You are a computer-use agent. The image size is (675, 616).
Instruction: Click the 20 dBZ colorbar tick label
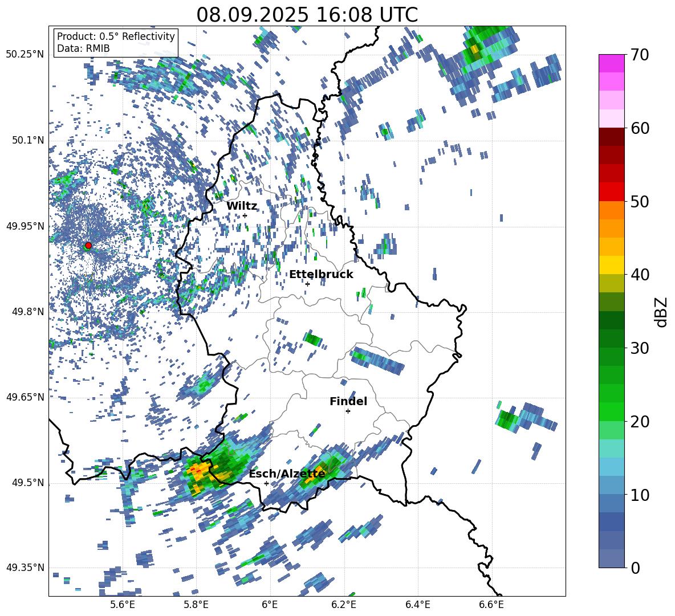click(639, 421)
